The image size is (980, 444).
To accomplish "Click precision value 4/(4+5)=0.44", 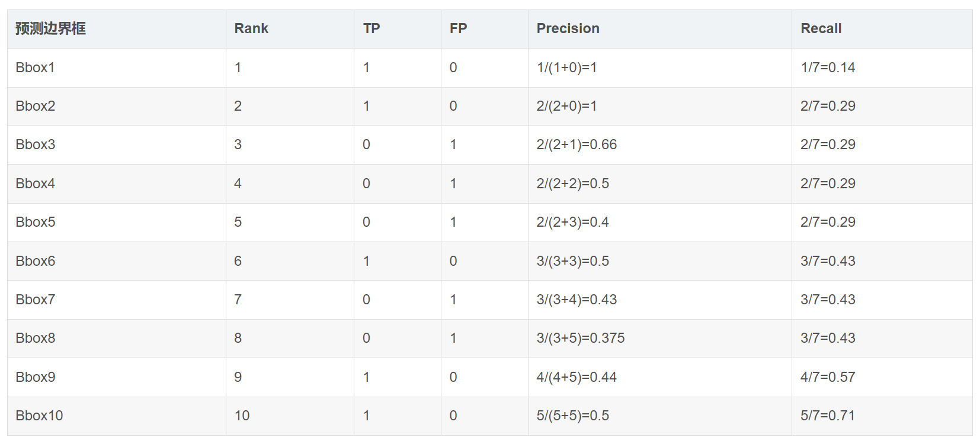I will coord(577,377).
